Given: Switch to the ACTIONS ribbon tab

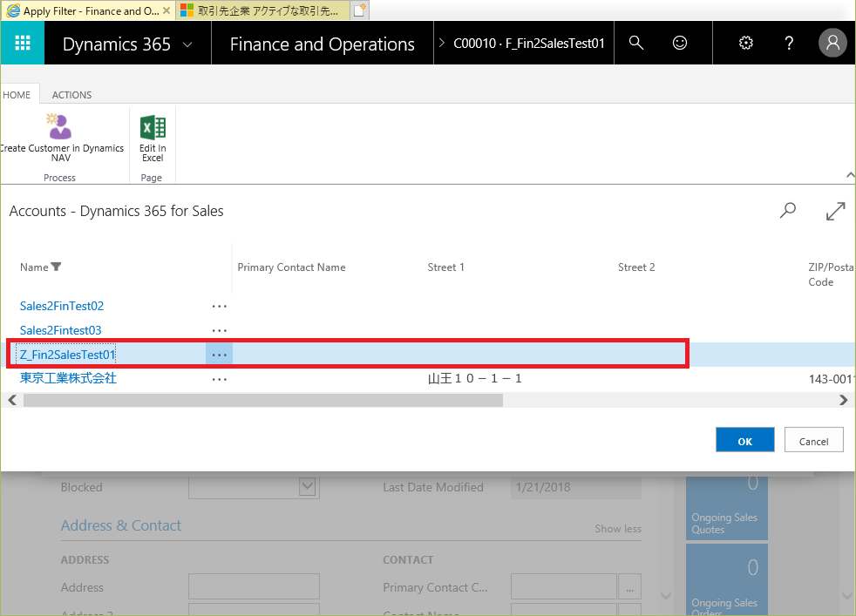Looking at the screenshot, I should click(71, 94).
